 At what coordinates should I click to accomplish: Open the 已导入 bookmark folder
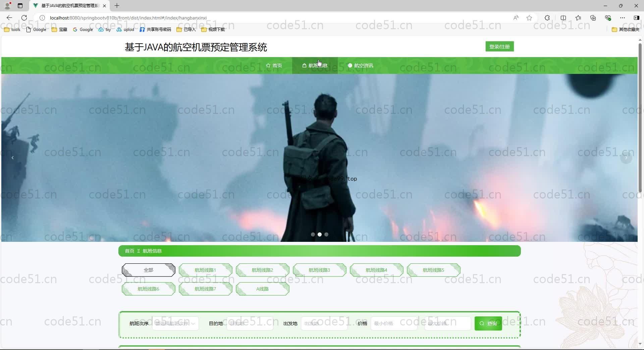186,30
